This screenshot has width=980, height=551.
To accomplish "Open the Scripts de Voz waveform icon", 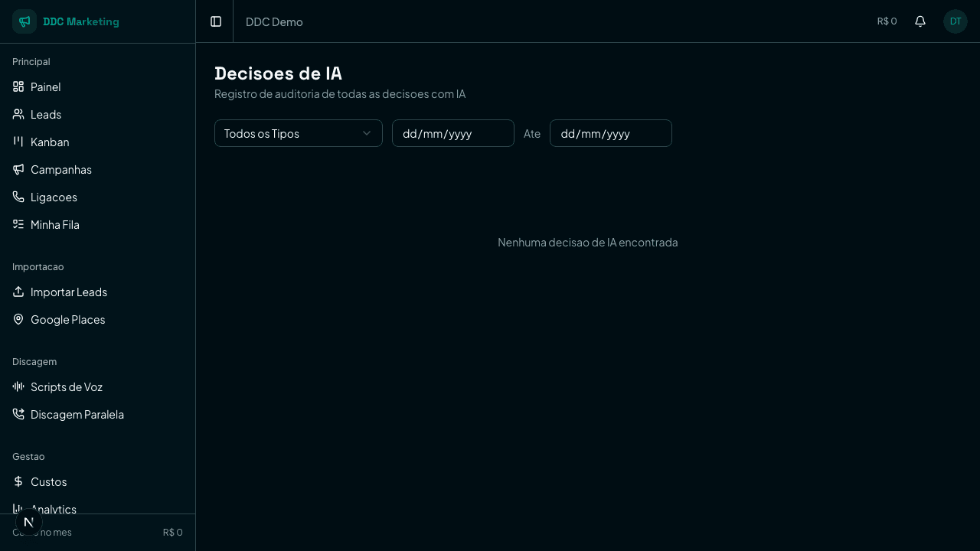I will click(18, 386).
